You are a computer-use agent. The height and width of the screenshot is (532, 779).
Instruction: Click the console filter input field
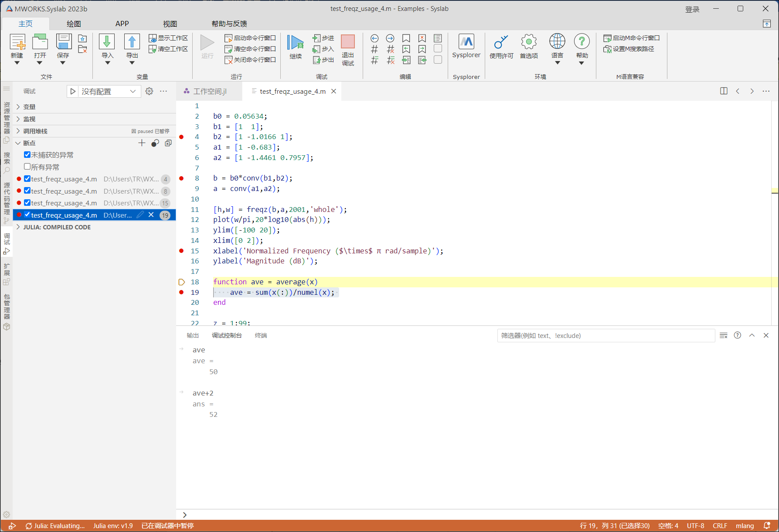(x=605, y=335)
